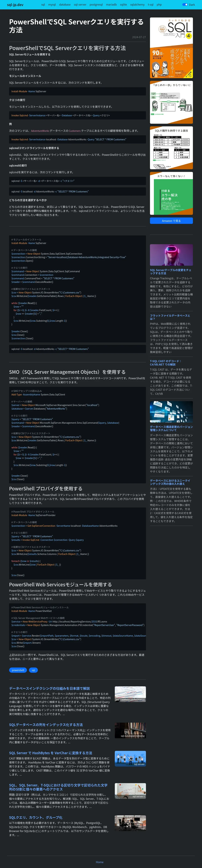The image size is (202, 868).
Task: Click the Install-Module PowerShellGet code line
Action: click(31, 611)
